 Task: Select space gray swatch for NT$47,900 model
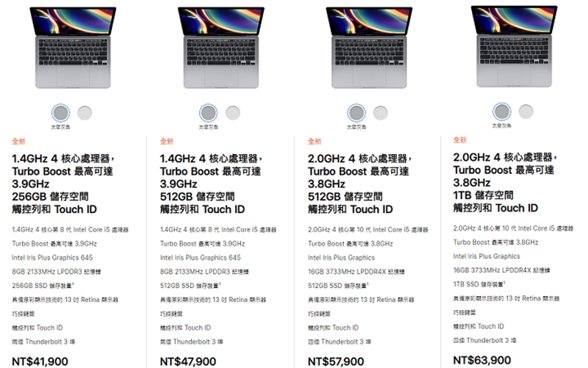pyautogui.click(x=209, y=113)
